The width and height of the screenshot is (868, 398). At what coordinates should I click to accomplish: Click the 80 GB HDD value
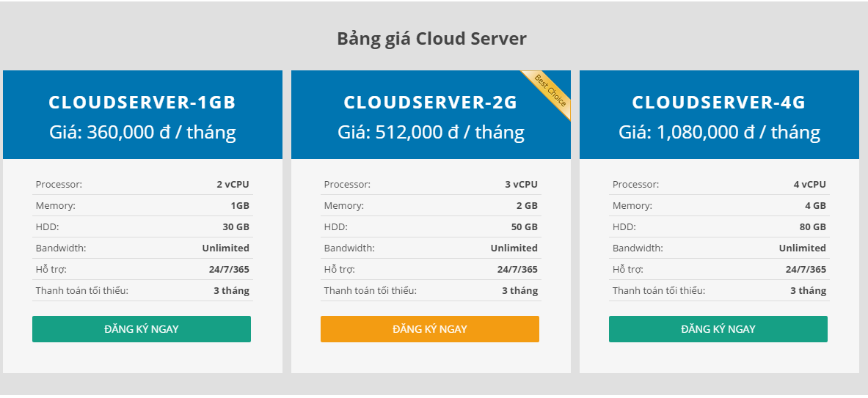813,226
